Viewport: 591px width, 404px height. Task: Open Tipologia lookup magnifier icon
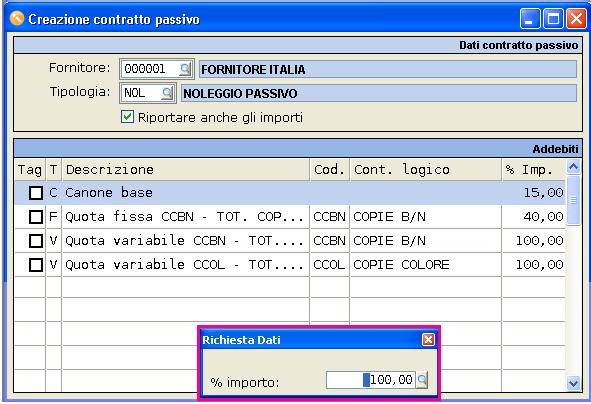coord(167,93)
